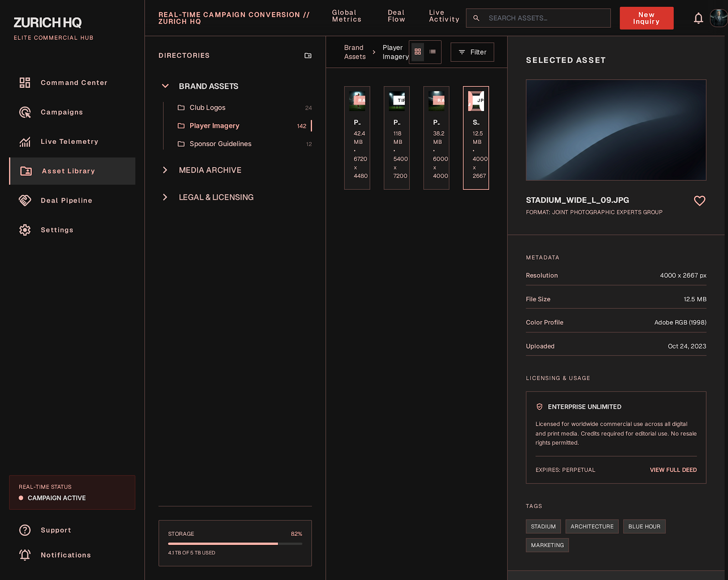The image size is (728, 580).
Task: Click in the Search Assets field
Action: tap(538, 18)
